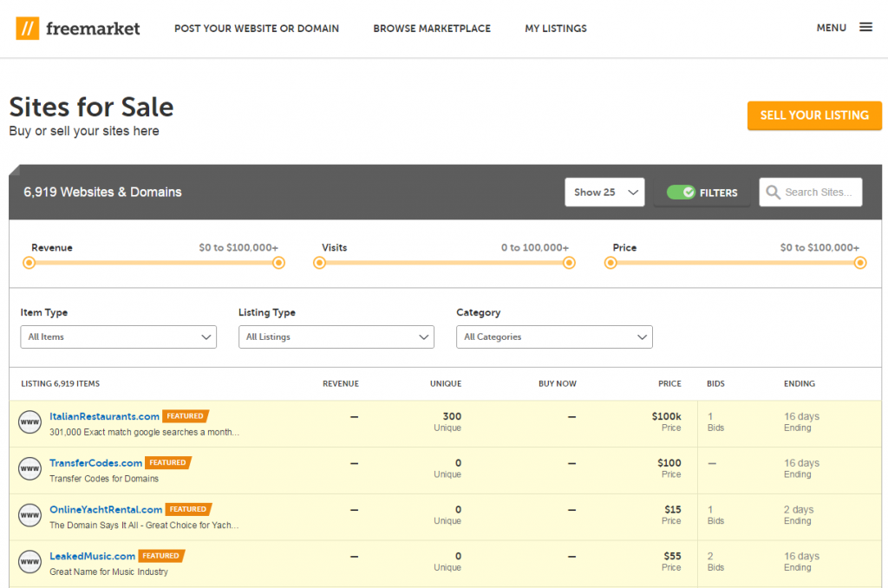
Task: Open the Show 25 dropdown
Action: pos(604,192)
